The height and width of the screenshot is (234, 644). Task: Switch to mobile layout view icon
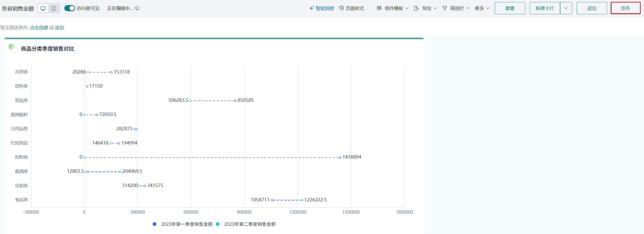[x=54, y=8]
